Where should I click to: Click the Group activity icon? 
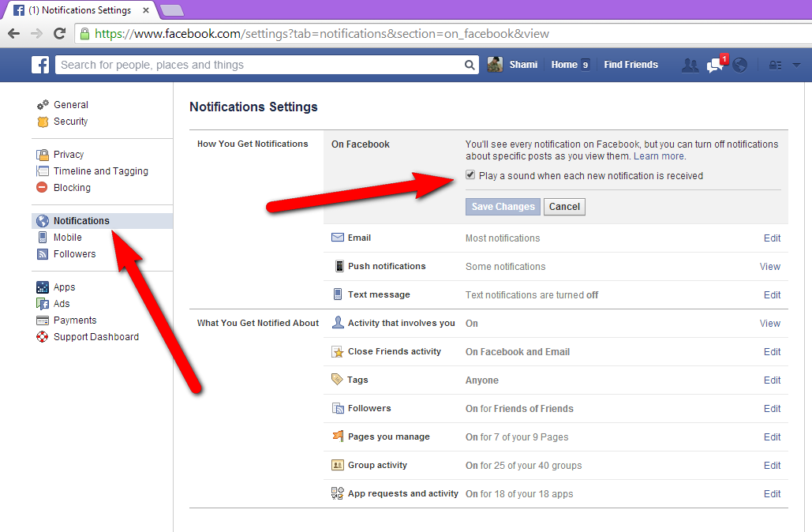pyautogui.click(x=338, y=465)
